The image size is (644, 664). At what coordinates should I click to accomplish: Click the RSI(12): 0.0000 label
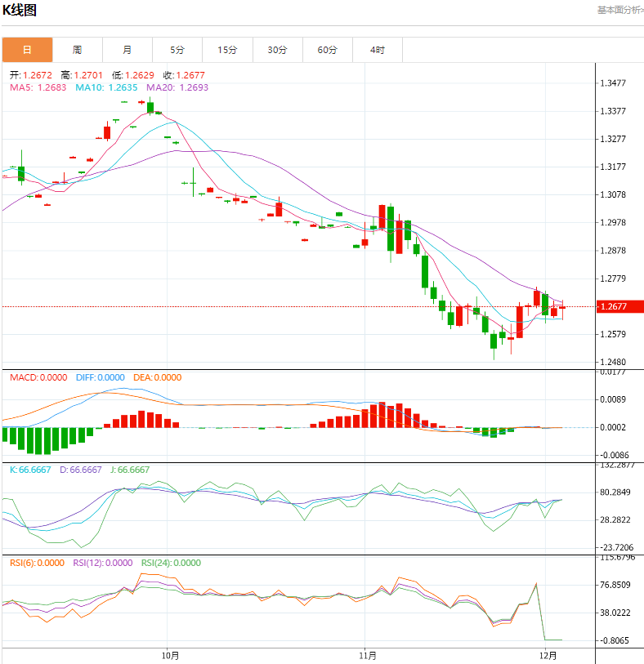tap(102, 563)
